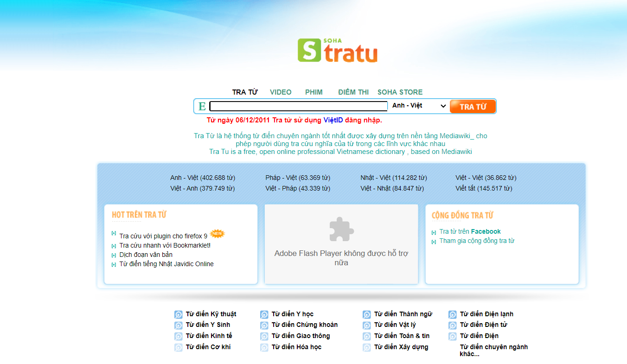Click the CỘNG ĐỒNG TRA TỪ heading
Screen dimensions: 627x364
[462, 215]
